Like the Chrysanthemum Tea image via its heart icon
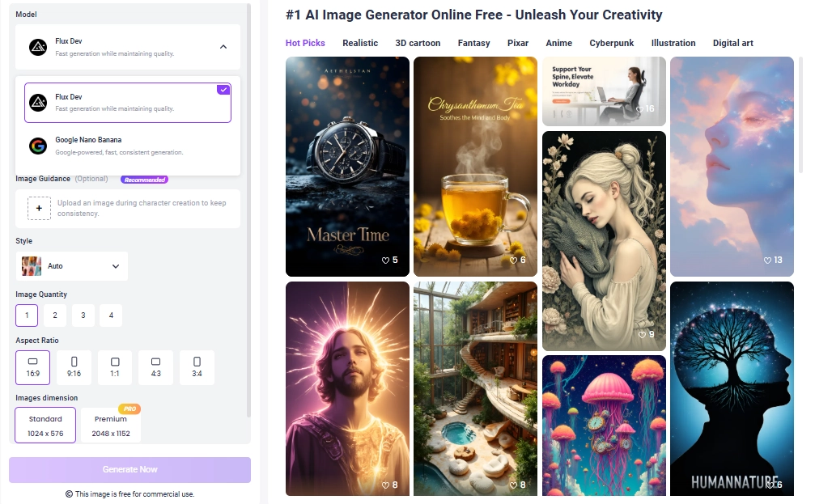Viewport: 815px width, 504px height. (513, 260)
